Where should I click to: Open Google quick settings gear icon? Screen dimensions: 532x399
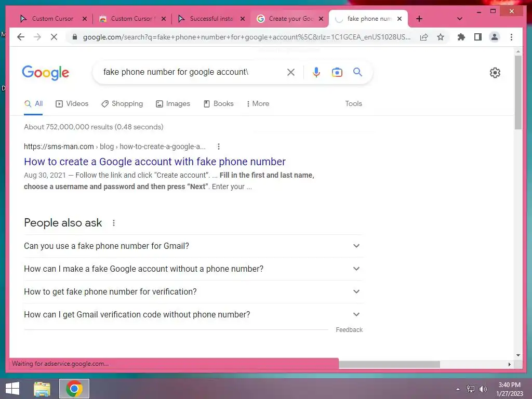(495, 72)
